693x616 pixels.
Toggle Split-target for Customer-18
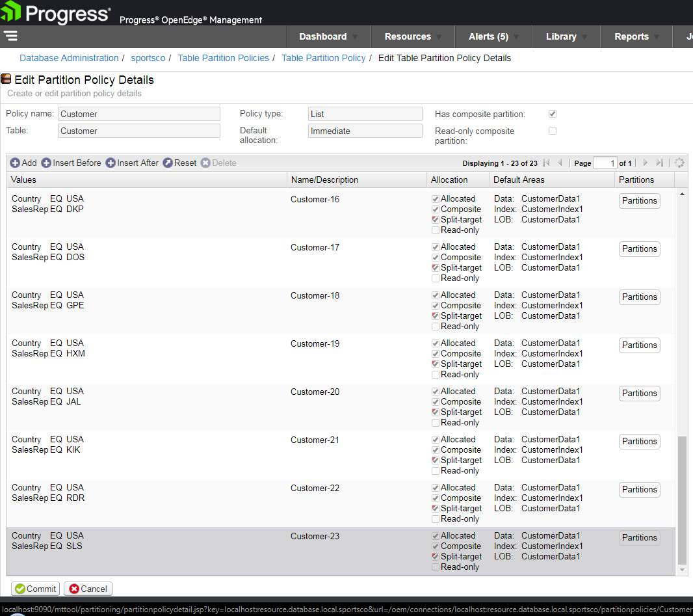(436, 315)
